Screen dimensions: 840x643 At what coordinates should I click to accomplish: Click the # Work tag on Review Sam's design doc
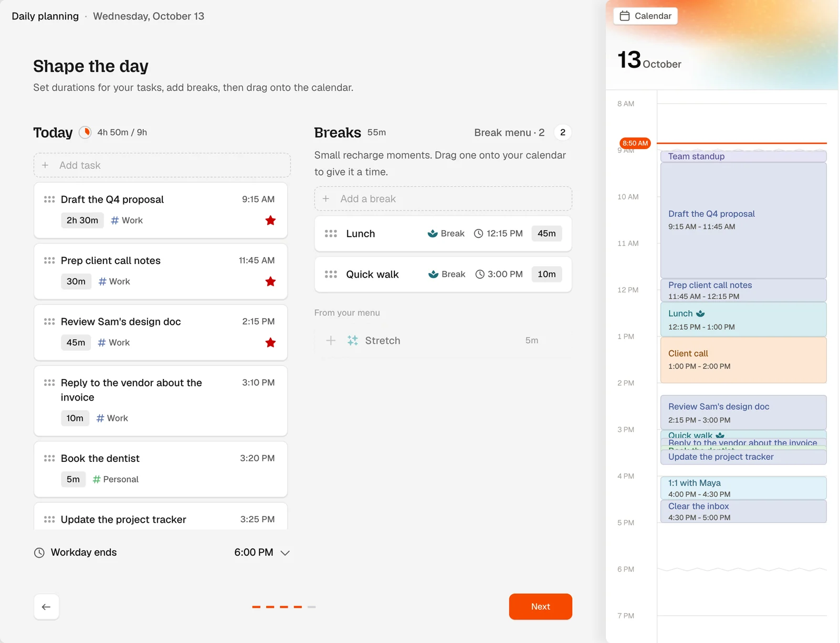114,343
